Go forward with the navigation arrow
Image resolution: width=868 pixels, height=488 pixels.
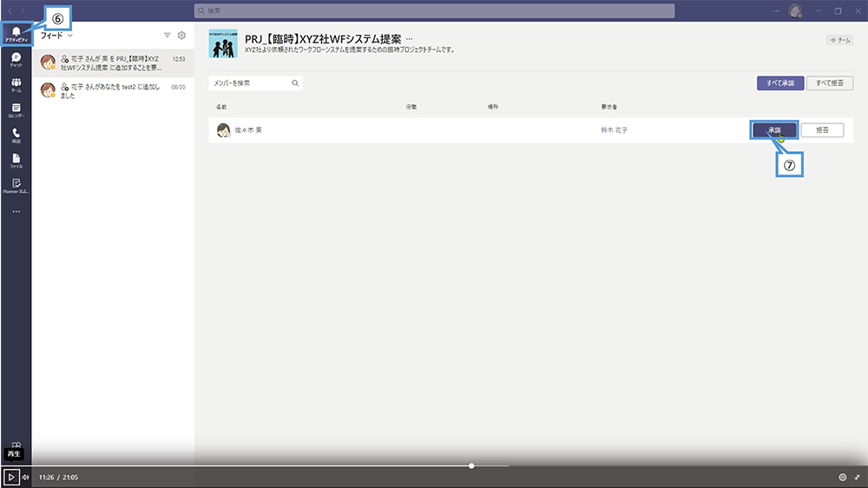tap(23, 10)
